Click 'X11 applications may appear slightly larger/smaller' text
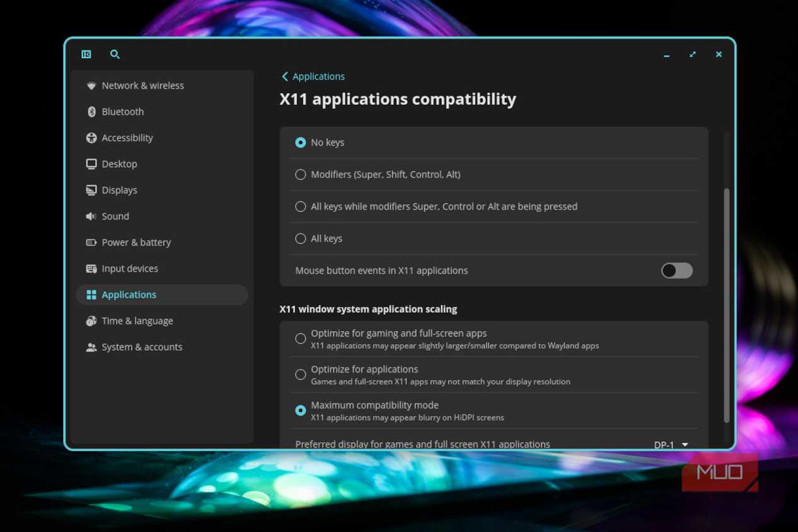 pos(454,345)
